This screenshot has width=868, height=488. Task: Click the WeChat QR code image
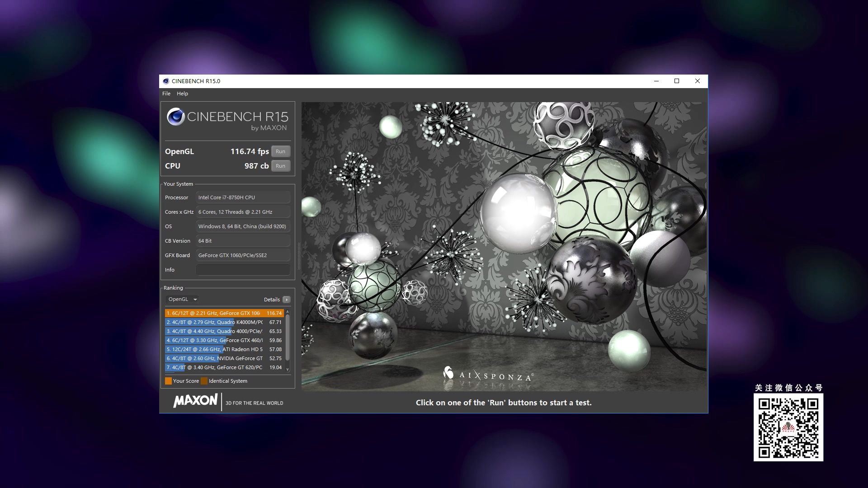click(788, 427)
